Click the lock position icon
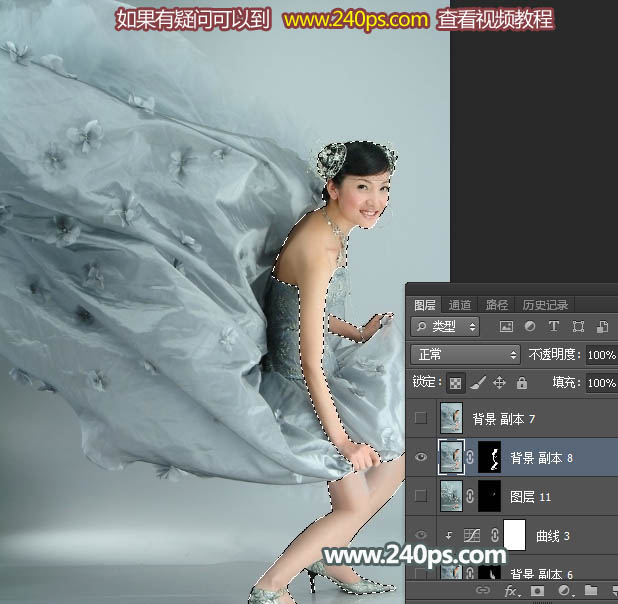618x604 pixels. (499, 382)
